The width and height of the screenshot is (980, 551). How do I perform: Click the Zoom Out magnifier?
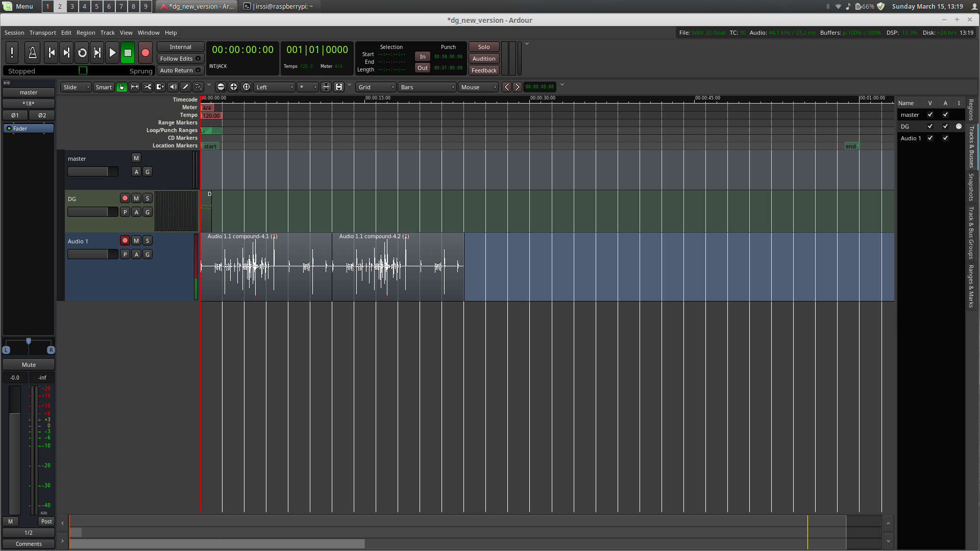[x=221, y=87]
